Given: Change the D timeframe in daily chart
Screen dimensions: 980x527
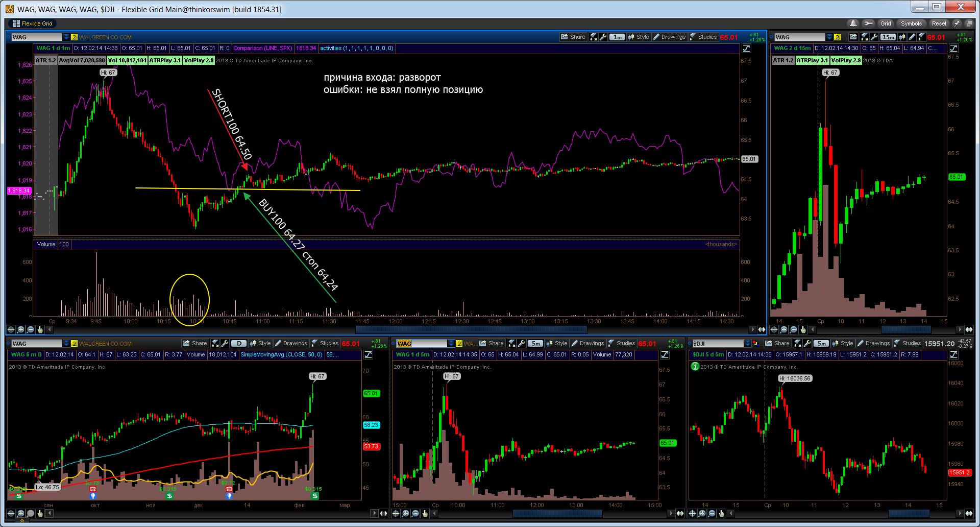Looking at the screenshot, I should 239,343.
